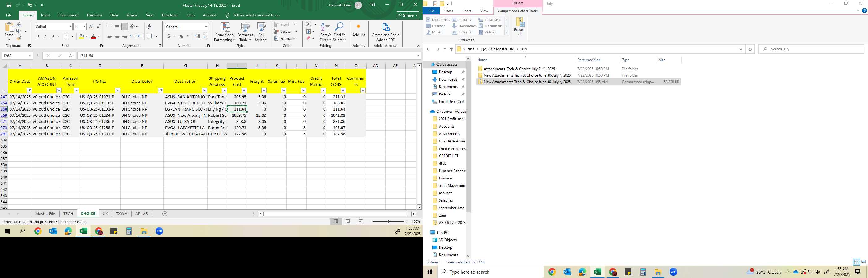
Task: Open the Share tab in File Explorer
Action: pos(467,11)
